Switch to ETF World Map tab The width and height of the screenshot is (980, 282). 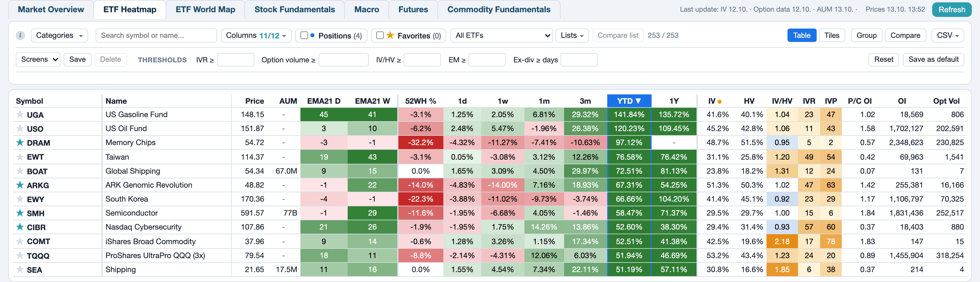[x=205, y=10]
